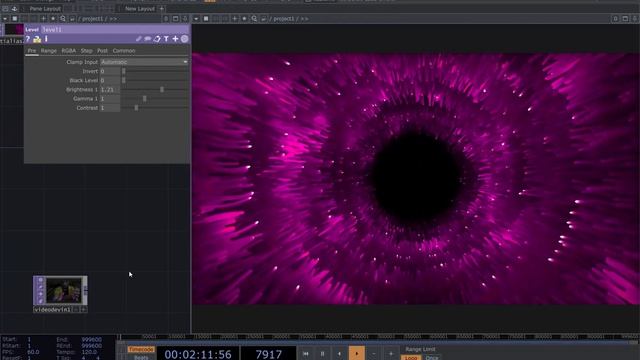The width and height of the screenshot is (640, 360).
Task: Jump to timeline start with the rewind button
Action: (x=305, y=353)
